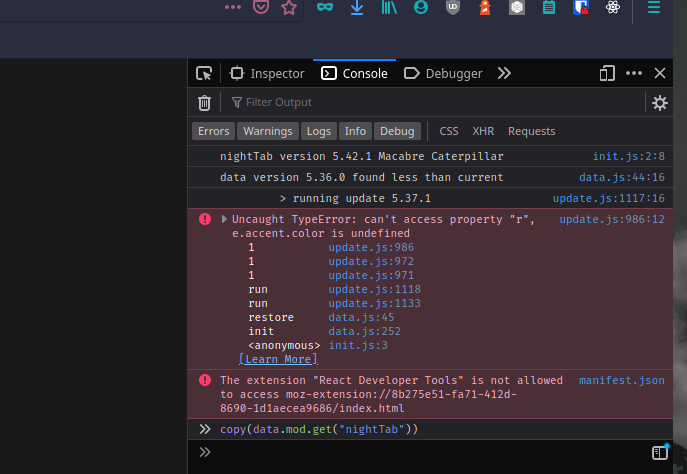Image resolution: width=687 pixels, height=474 pixels.
Task: Open the uBlock Origin shield icon
Action: point(453,7)
